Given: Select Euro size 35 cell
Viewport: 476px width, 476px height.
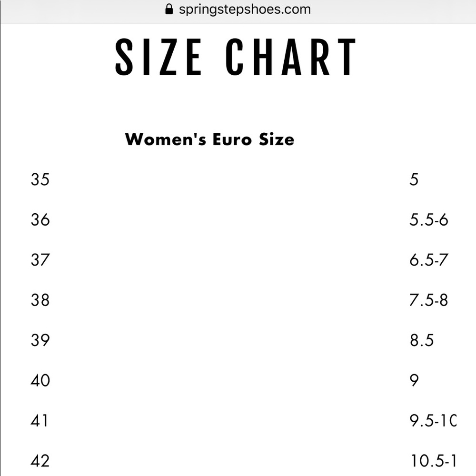Looking at the screenshot, I should click(x=40, y=179).
